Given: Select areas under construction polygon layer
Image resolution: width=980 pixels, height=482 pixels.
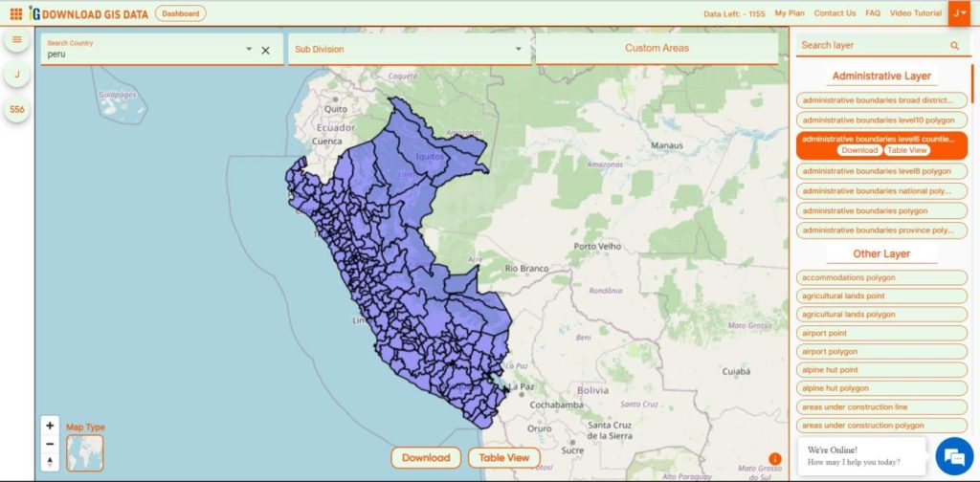Looking at the screenshot, I should [x=881, y=426].
